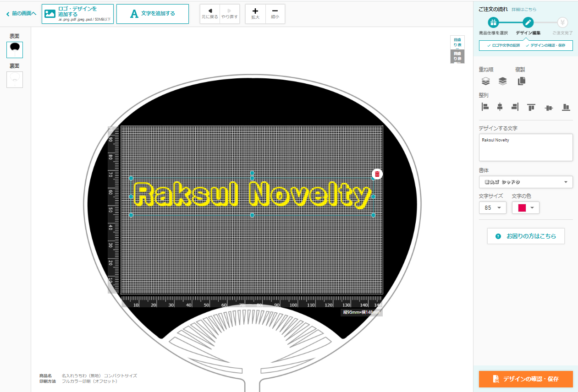578x392 pixels.
Task: Click お困りの方はこちら help button
Action: 526,236
